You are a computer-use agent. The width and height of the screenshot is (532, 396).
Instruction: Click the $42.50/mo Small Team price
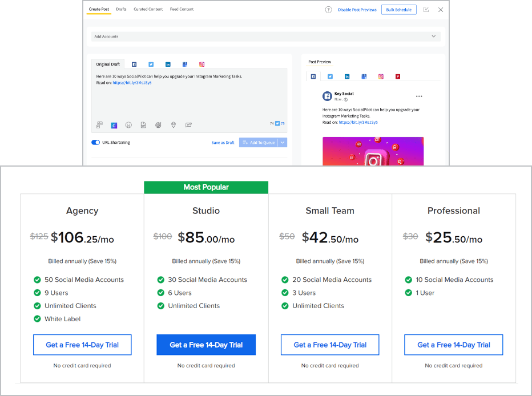click(x=330, y=237)
